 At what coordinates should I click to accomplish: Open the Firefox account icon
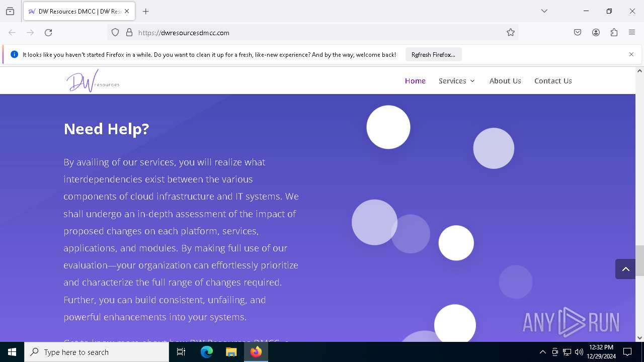click(596, 32)
